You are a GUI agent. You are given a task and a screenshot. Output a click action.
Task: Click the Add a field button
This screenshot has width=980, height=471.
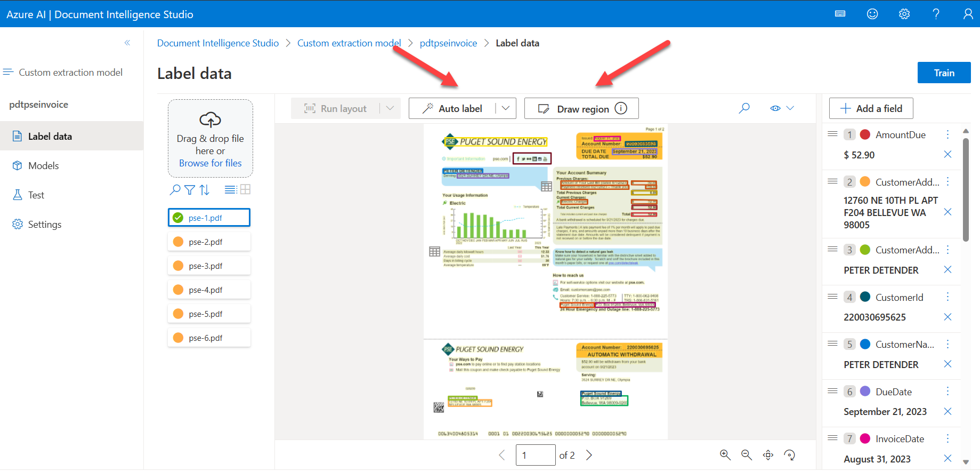pos(871,108)
